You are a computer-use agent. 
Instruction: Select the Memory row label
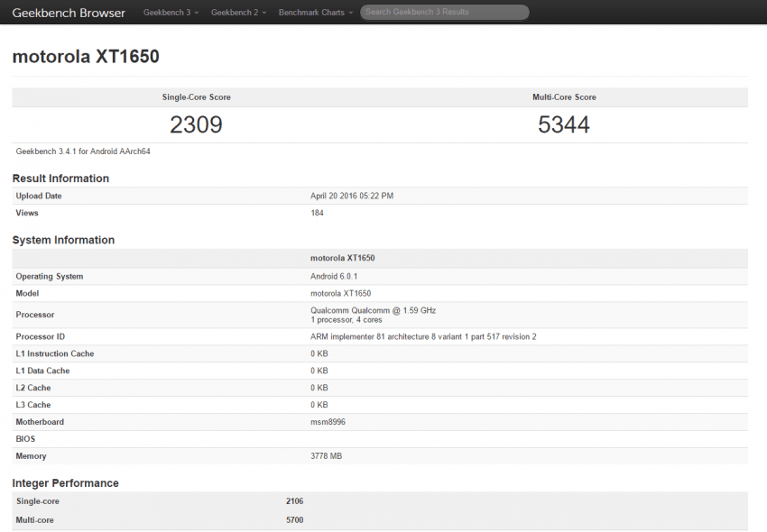(31, 456)
